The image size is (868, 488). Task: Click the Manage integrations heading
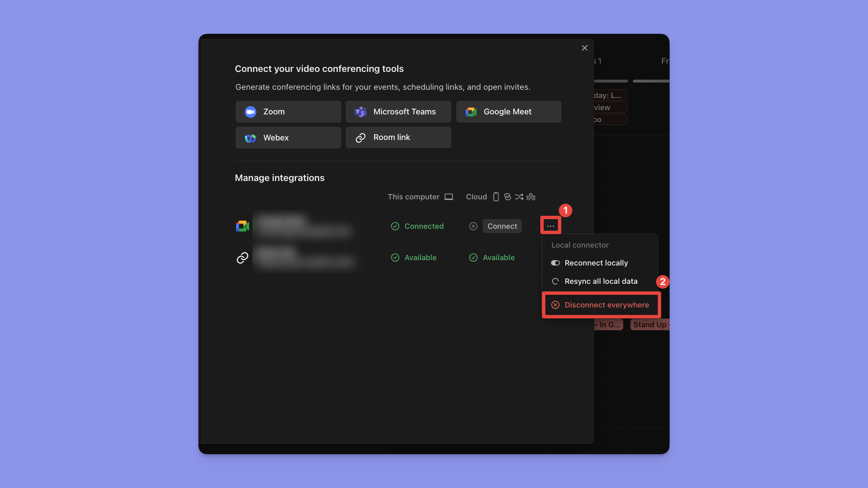click(x=280, y=178)
